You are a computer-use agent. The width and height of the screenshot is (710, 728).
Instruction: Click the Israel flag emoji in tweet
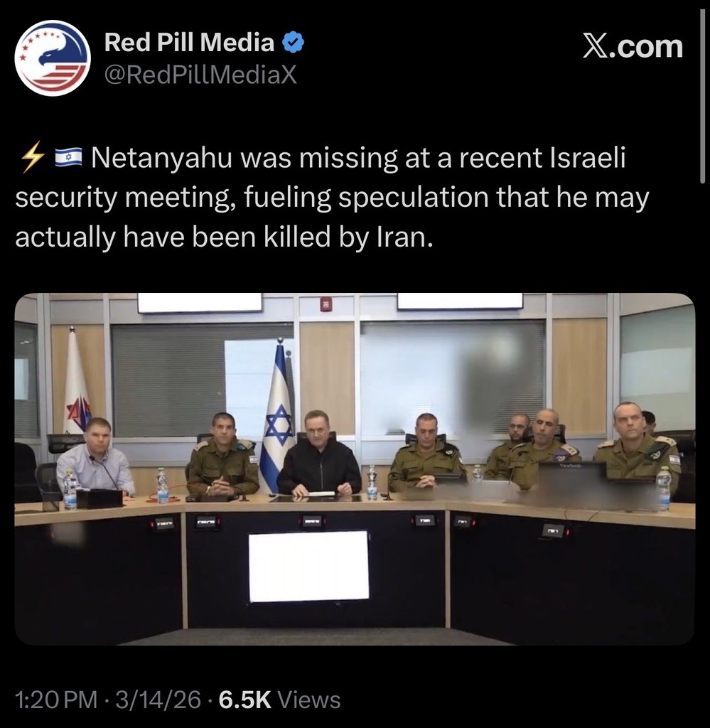[x=68, y=157]
